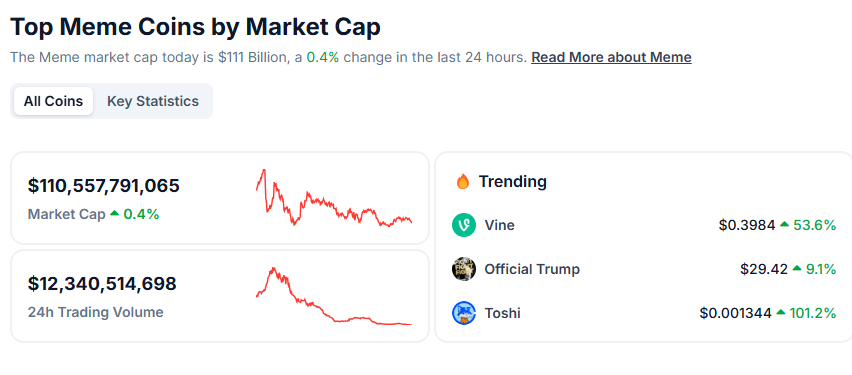Click the green up arrow next to 9.1%

tap(797, 268)
